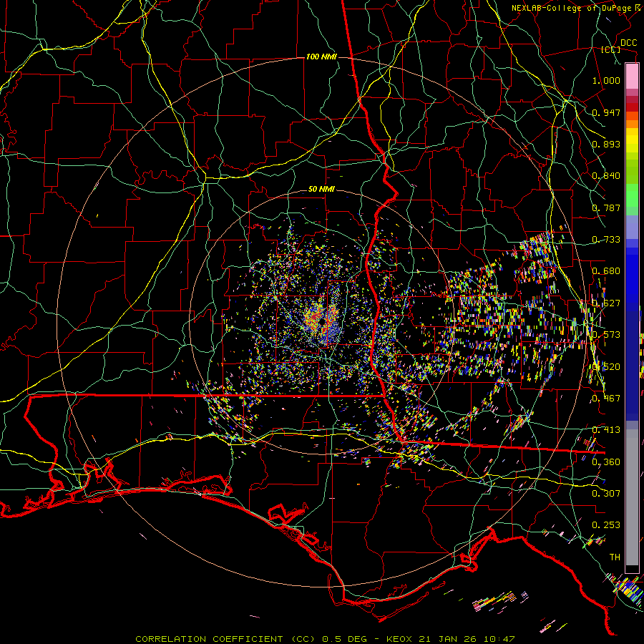Click the 0.733 scale value

(606, 240)
